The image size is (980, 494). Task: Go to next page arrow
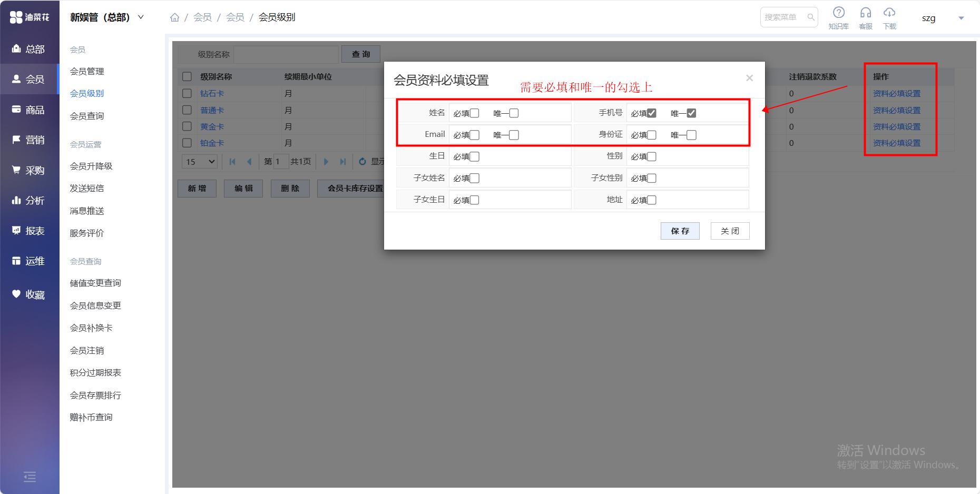[326, 162]
